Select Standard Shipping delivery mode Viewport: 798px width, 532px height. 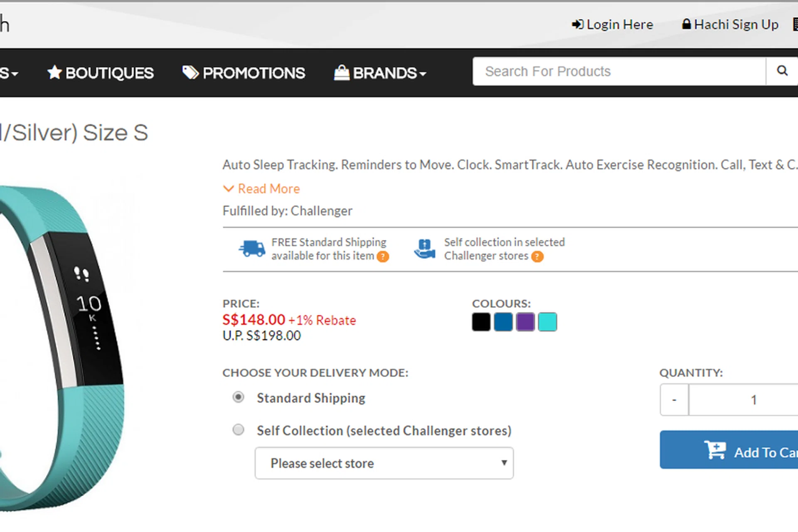238,397
